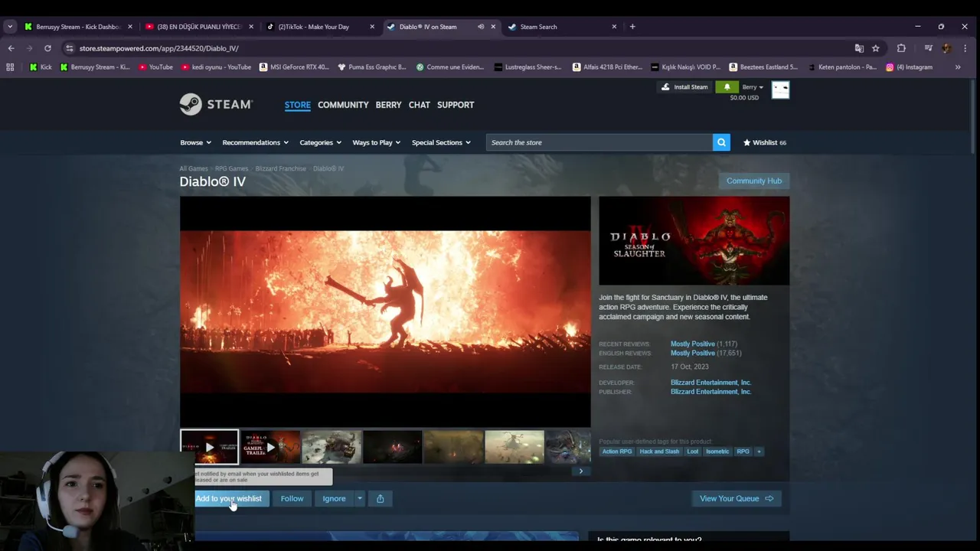The height and width of the screenshot is (551, 980).
Task: Open a new browser tab with the plus
Action: (x=632, y=27)
